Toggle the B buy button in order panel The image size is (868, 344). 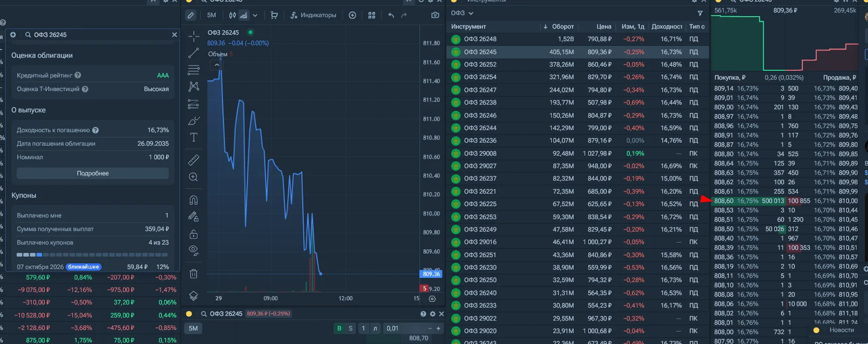[x=339, y=328]
